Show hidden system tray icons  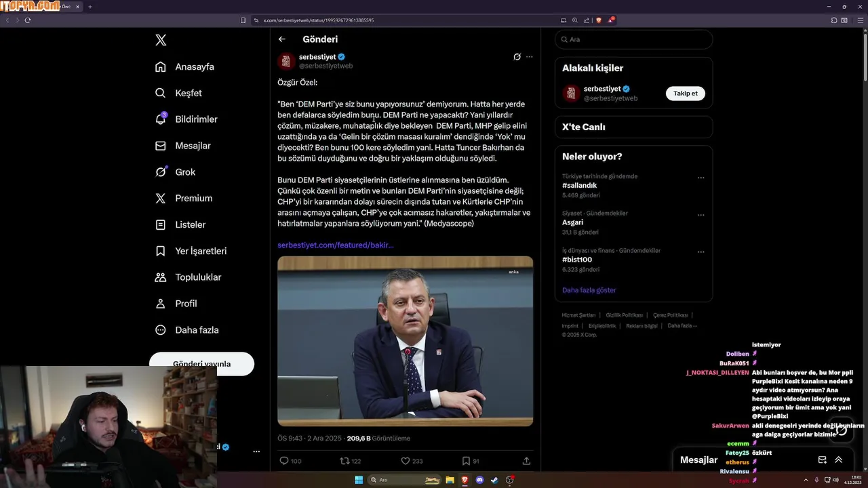(x=806, y=480)
